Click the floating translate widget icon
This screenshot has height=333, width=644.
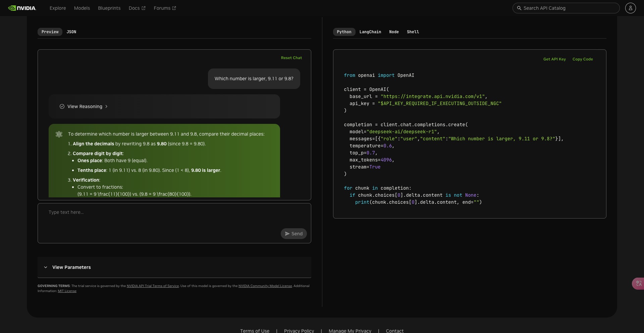tap(638, 284)
